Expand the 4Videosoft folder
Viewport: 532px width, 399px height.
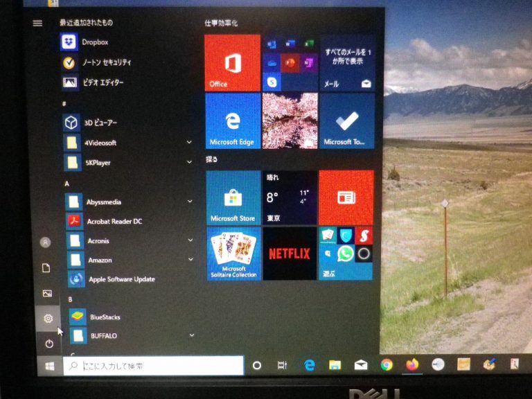coord(189,142)
